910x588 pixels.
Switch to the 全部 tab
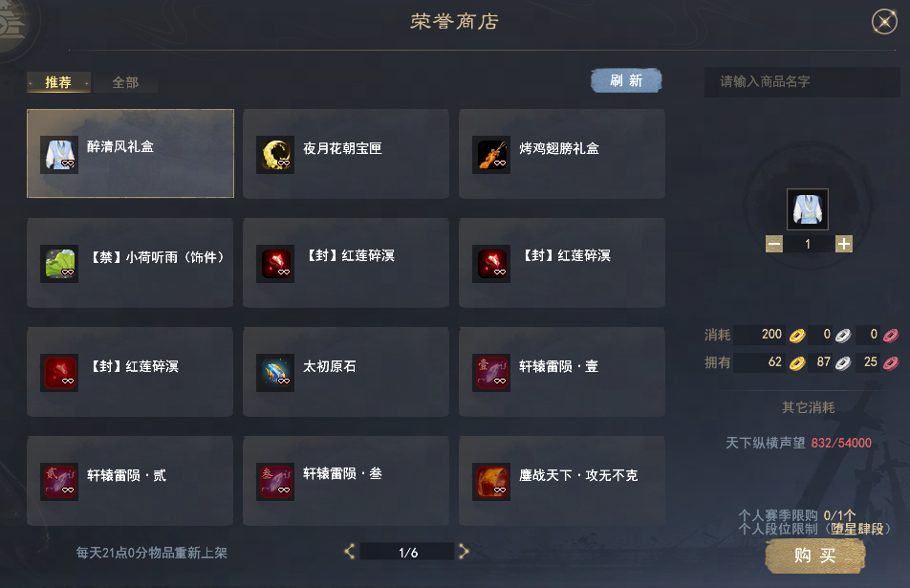[x=125, y=82]
